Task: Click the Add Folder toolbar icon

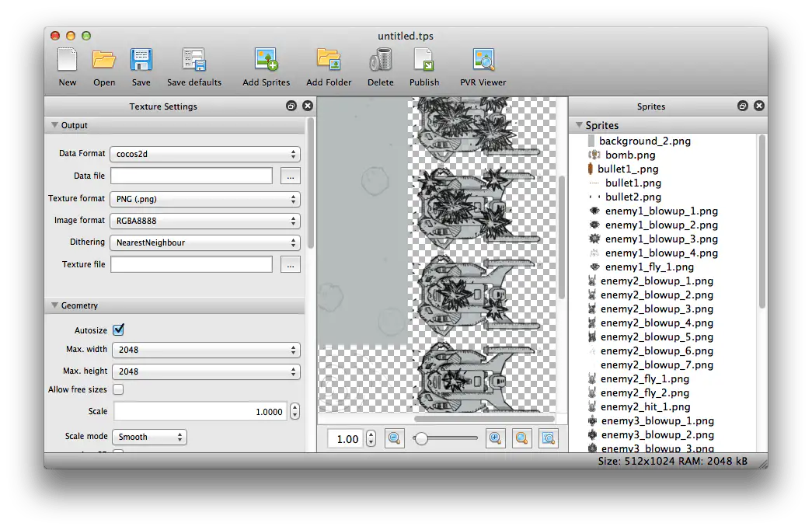Action: (329, 61)
